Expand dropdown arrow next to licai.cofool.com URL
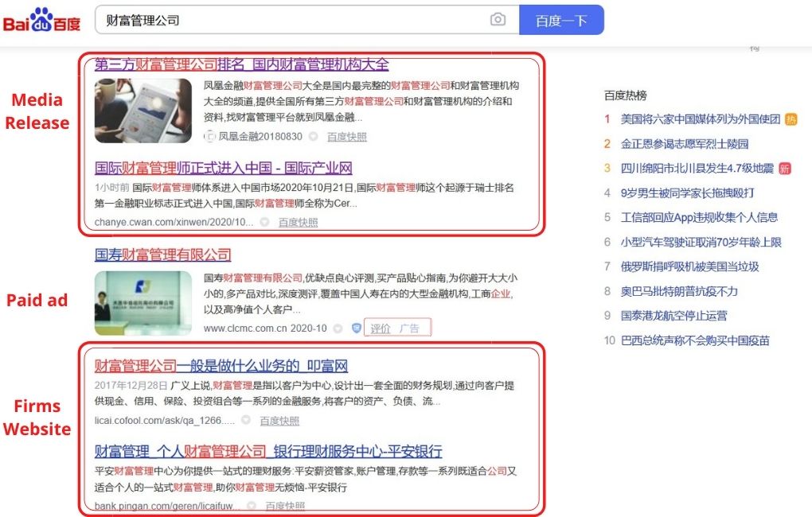Image resolution: width=812 pixels, height=517 pixels. click(246, 421)
